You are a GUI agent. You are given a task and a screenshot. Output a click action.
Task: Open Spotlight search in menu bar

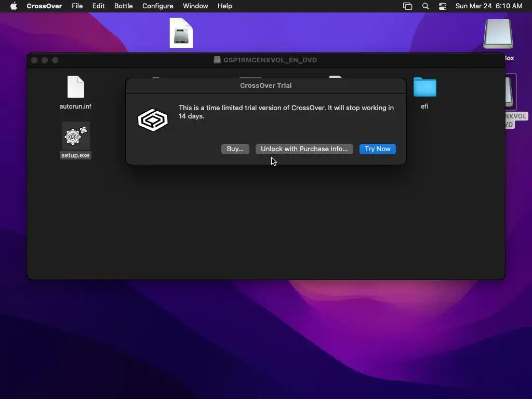pos(425,6)
